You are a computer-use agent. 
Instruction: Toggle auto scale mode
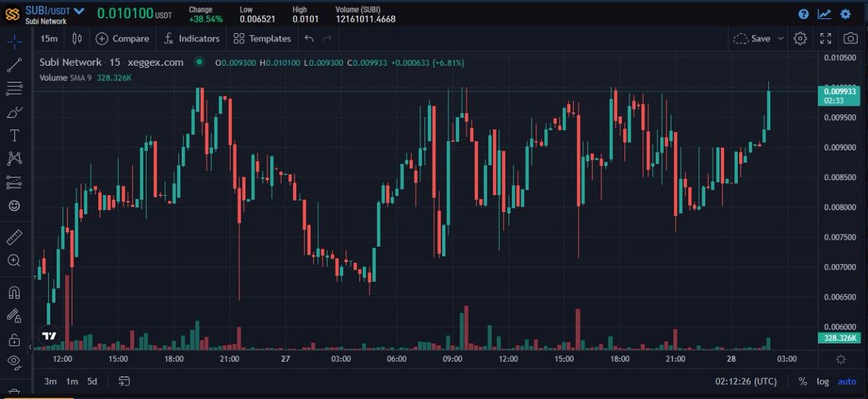click(846, 381)
